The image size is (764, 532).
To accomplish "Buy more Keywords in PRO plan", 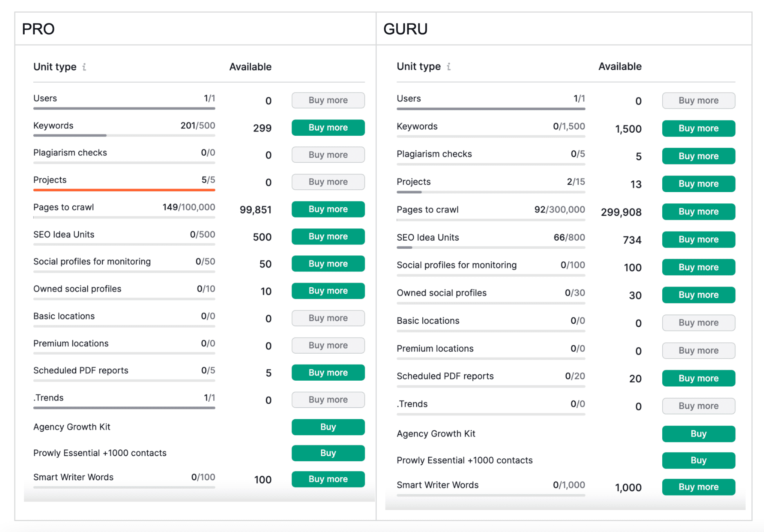I will tap(328, 128).
